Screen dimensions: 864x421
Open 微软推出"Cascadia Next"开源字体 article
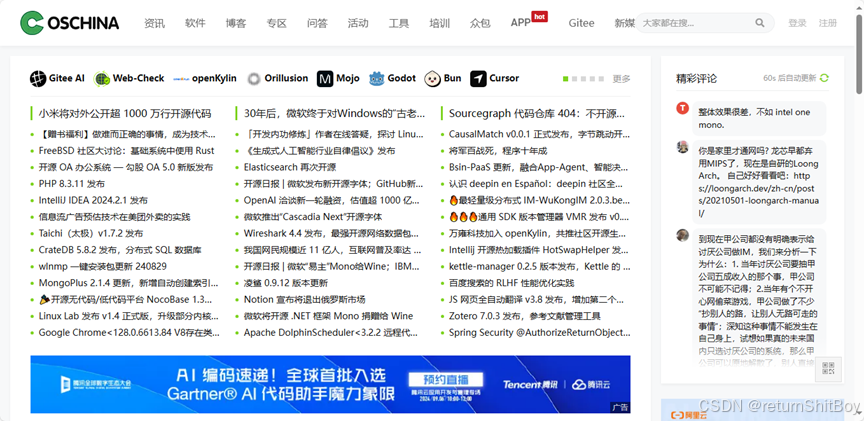point(312,217)
